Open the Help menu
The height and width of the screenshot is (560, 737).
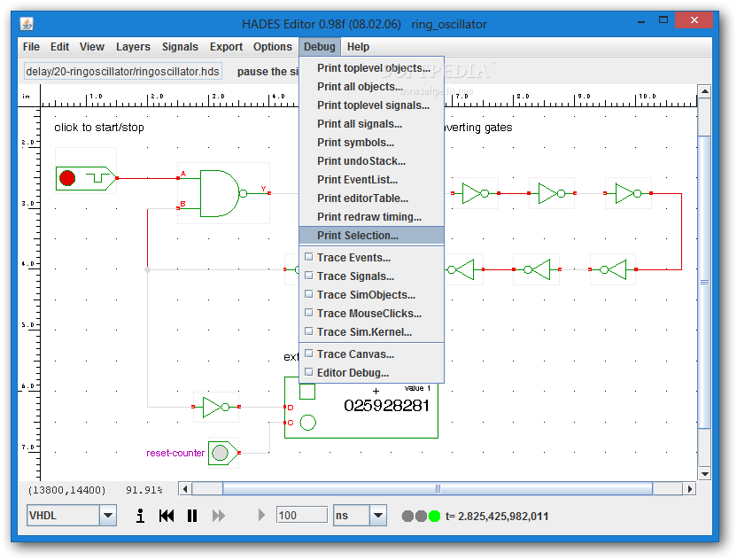coord(358,47)
